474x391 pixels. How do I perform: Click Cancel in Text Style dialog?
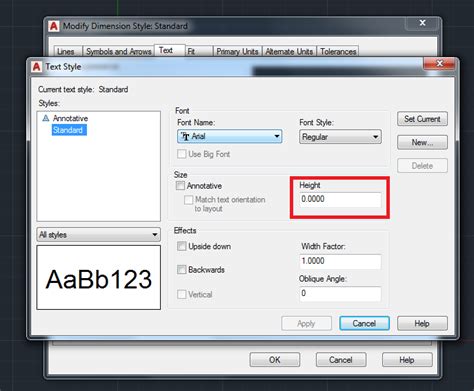364,324
